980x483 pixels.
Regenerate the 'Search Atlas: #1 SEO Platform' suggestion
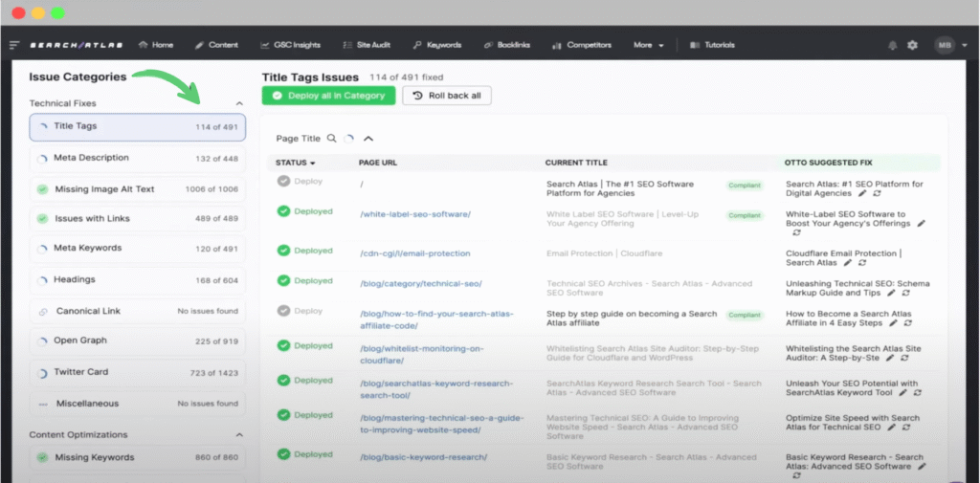pyautogui.click(x=878, y=194)
